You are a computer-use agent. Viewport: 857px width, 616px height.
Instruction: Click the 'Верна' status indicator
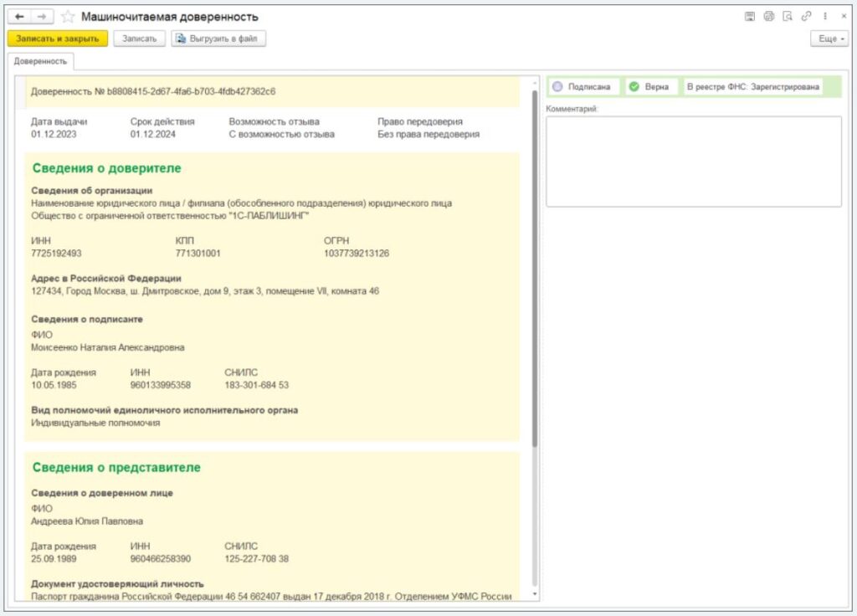[650, 87]
